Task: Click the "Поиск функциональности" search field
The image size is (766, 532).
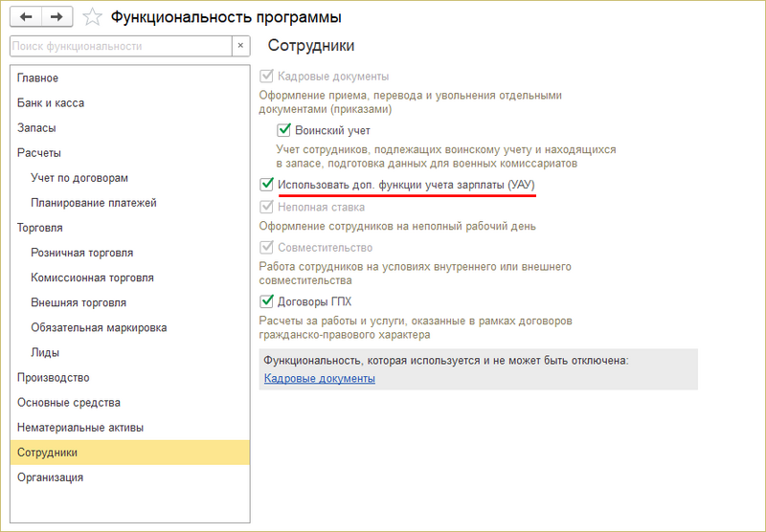Action: (x=121, y=46)
